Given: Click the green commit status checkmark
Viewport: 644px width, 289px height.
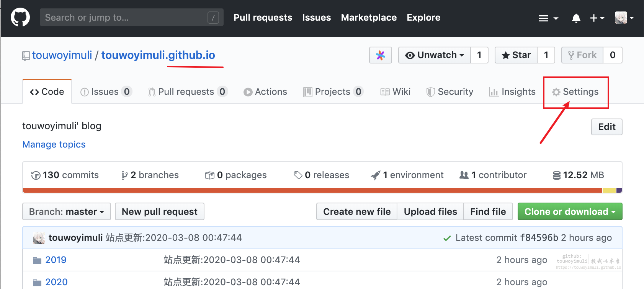Looking at the screenshot, I should [447, 238].
